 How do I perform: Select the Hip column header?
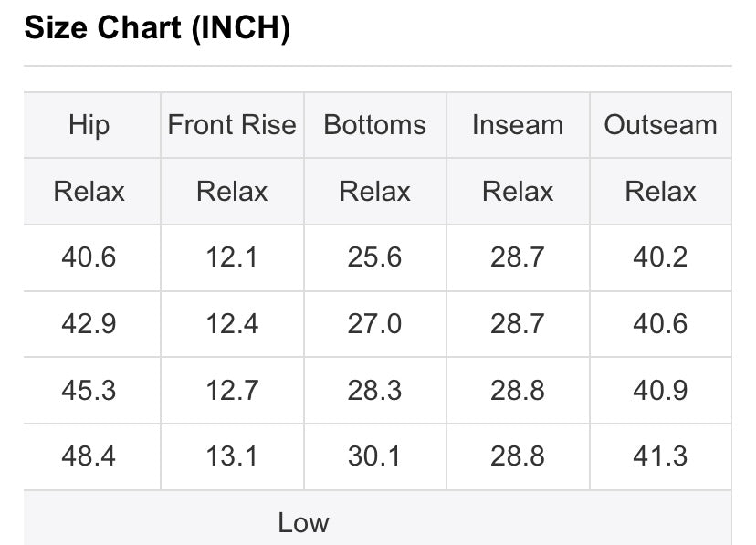pos(89,125)
